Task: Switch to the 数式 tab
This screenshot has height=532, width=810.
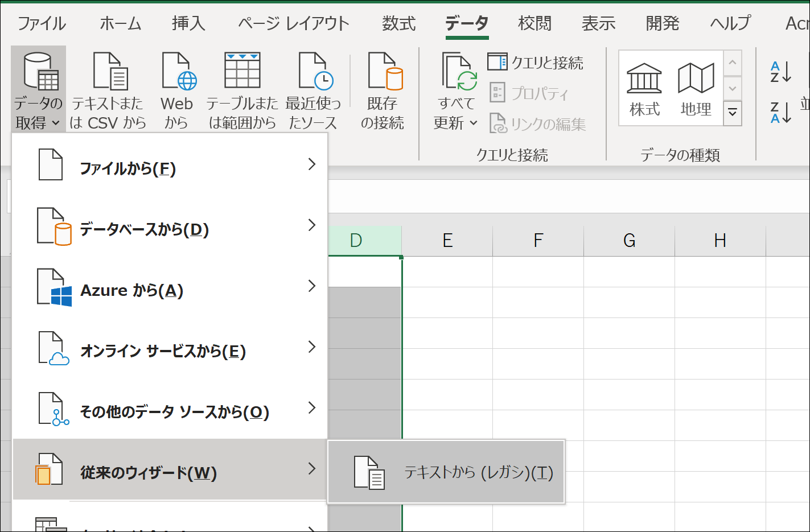Action: click(399, 23)
